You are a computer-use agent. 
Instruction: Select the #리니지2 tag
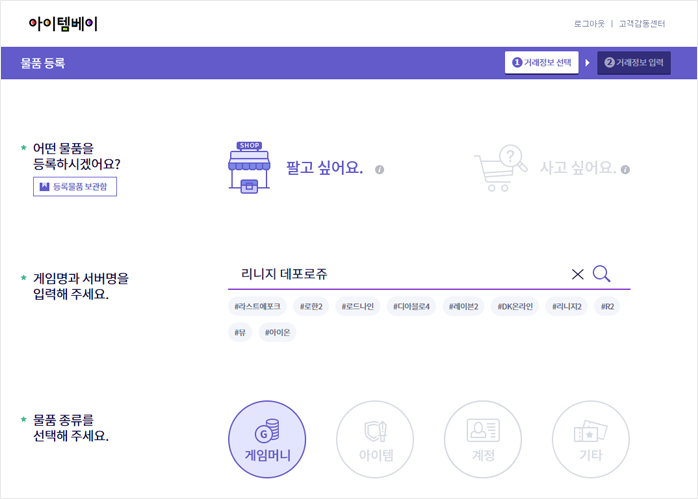[x=567, y=306]
